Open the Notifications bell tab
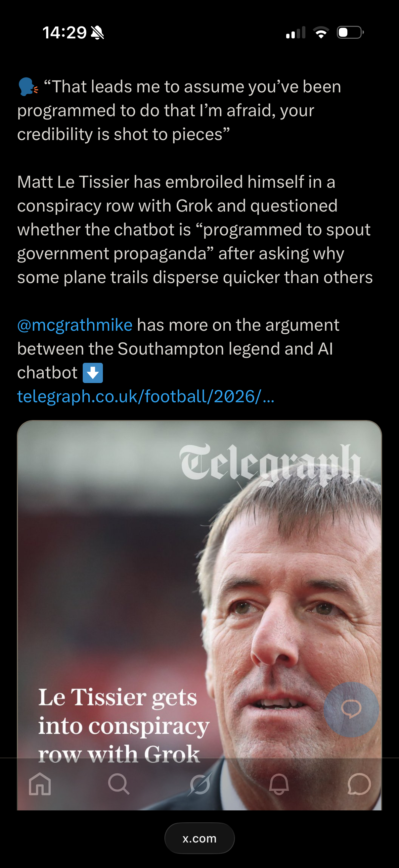The image size is (399, 868). (279, 784)
